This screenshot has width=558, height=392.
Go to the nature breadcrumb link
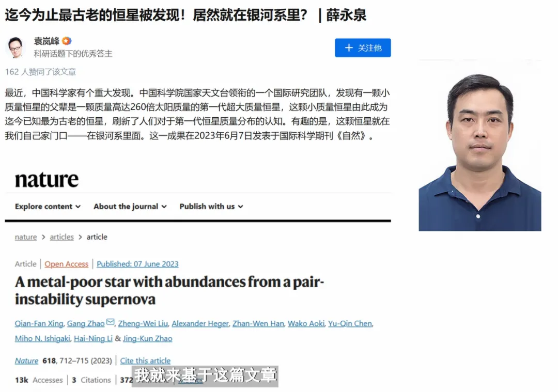click(26, 237)
